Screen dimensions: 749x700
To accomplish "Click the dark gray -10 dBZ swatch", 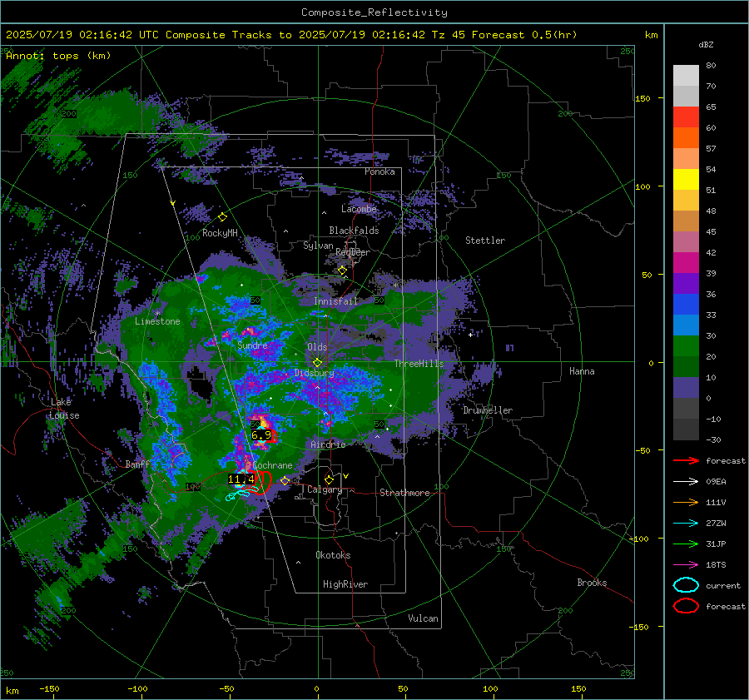I will coord(686,429).
